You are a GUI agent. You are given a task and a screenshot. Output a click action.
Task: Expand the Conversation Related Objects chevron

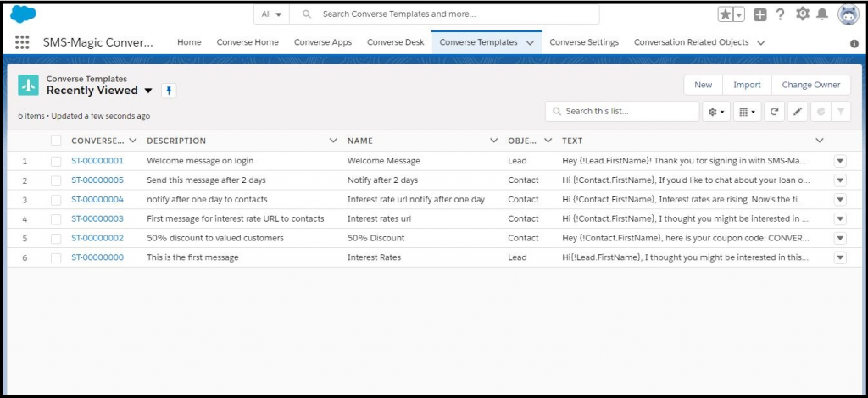coord(760,42)
